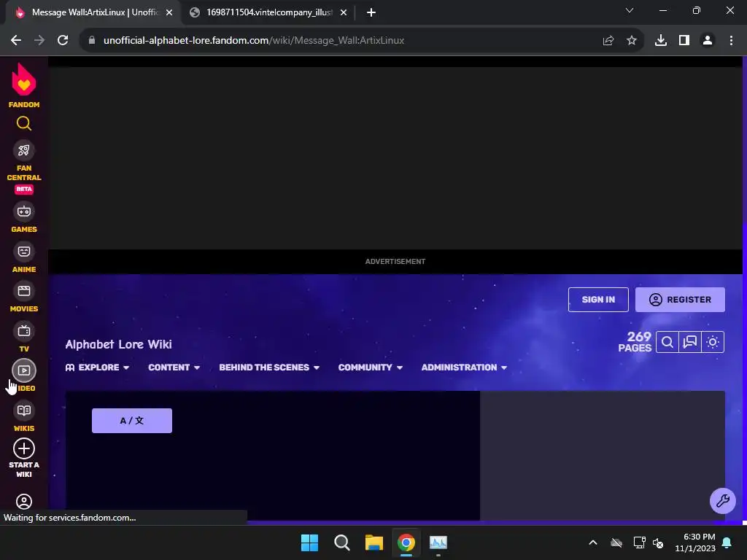Click the Chrome taskbar icon
747x560 pixels.
(x=406, y=542)
